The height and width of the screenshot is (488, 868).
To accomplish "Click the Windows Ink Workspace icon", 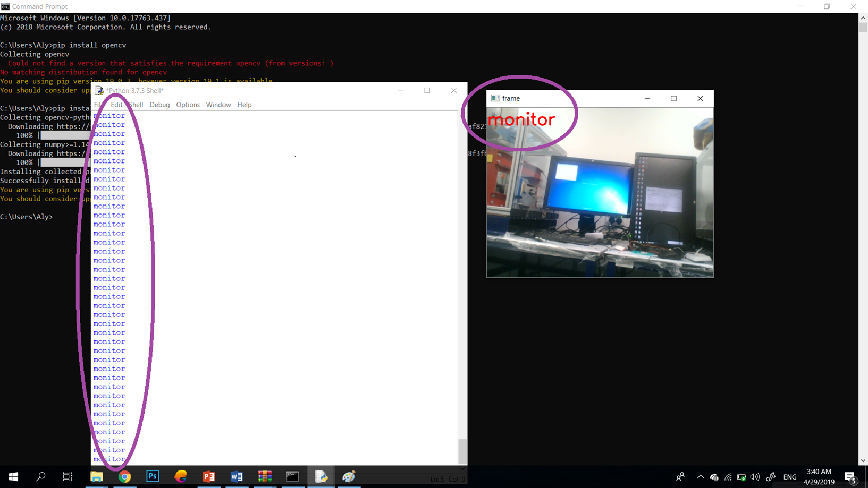I will 771,477.
